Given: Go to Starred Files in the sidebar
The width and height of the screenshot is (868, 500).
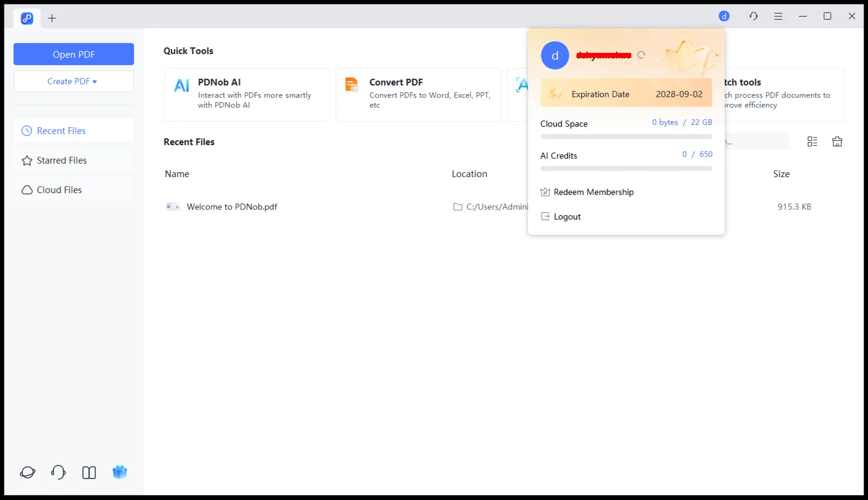Looking at the screenshot, I should pos(74,160).
